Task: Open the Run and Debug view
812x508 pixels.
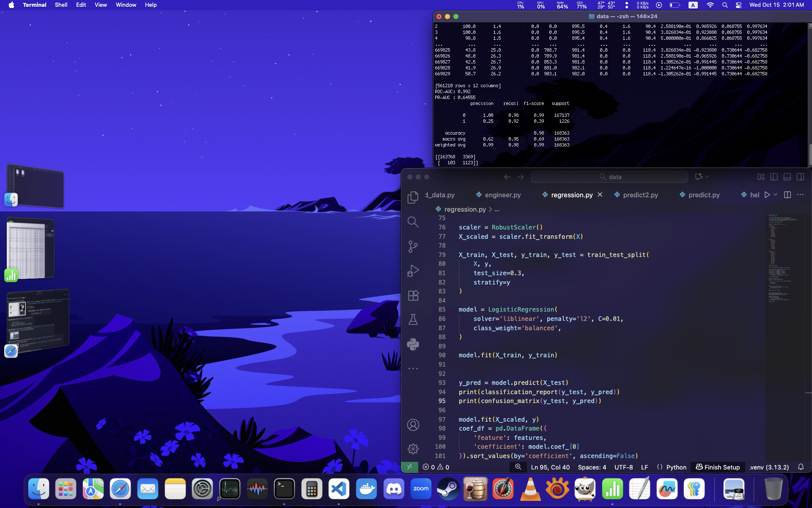Action: point(413,271)
